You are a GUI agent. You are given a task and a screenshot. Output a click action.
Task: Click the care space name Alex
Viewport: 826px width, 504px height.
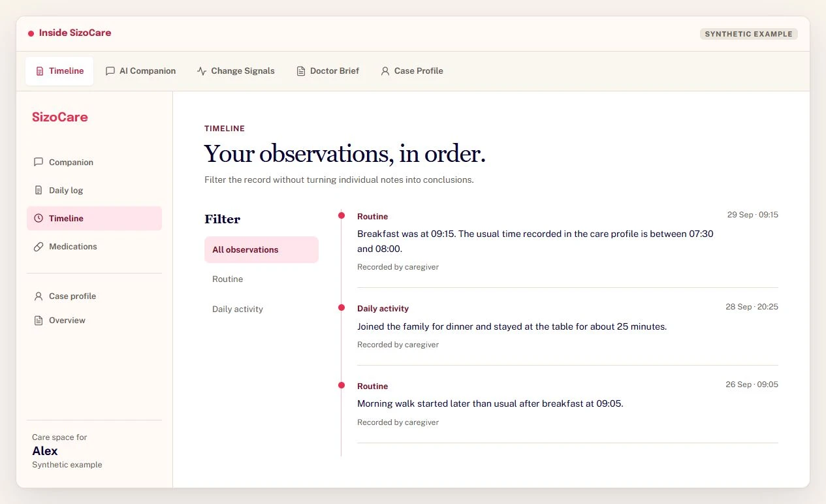pos(45,451)
